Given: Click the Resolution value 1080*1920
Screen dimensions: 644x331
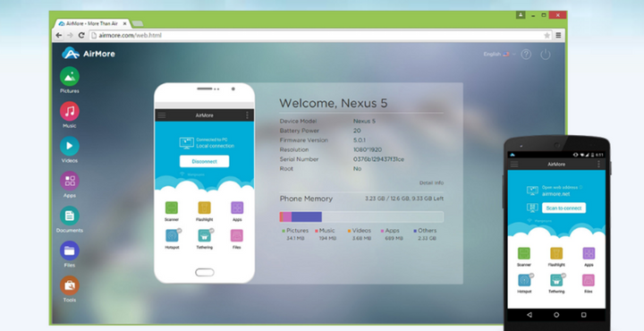Looking at the screenshot, I should tap(368, 150).
